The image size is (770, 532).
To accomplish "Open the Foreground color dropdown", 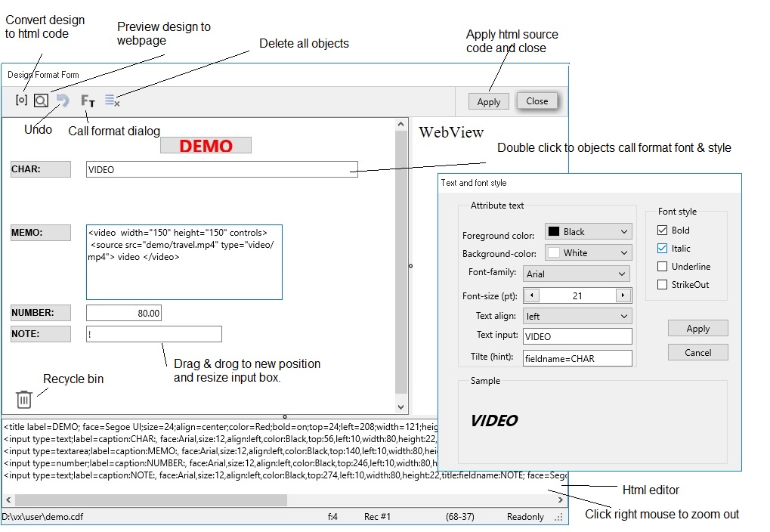I will pos(588,232).
